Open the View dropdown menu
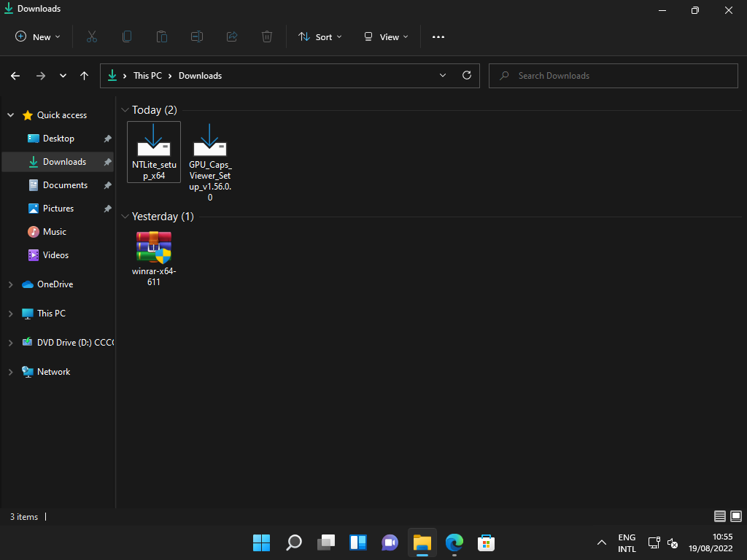 point(386,36)
